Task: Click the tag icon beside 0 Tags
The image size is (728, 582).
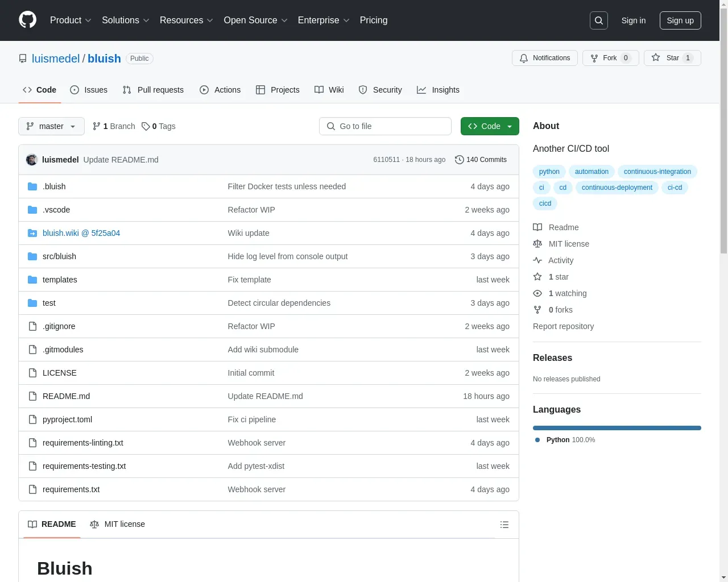Action: pos(146,126)
